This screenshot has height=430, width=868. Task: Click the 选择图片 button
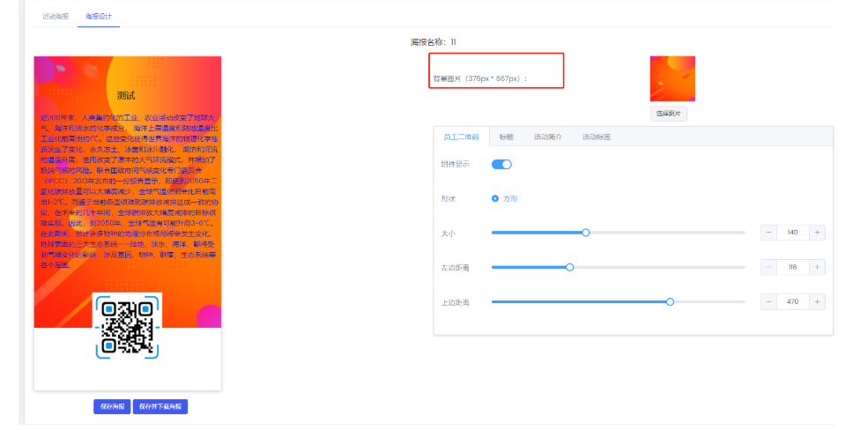[668, 114]
